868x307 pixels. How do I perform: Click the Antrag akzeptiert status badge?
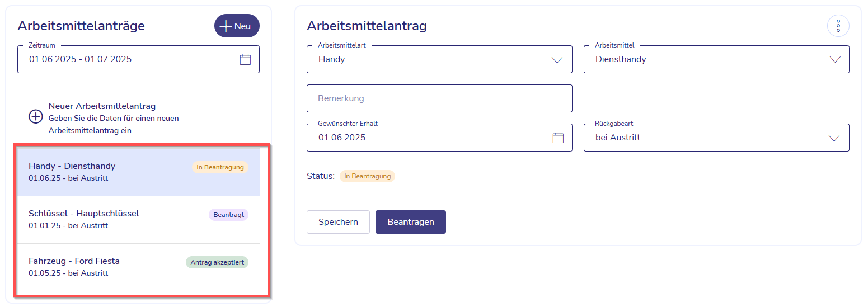(x=217, y=262)
